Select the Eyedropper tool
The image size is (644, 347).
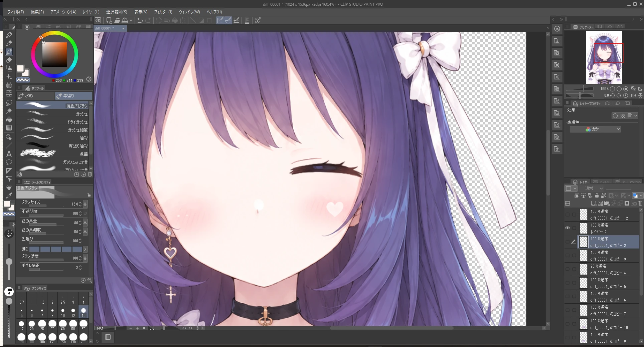[x=9, y=196]
